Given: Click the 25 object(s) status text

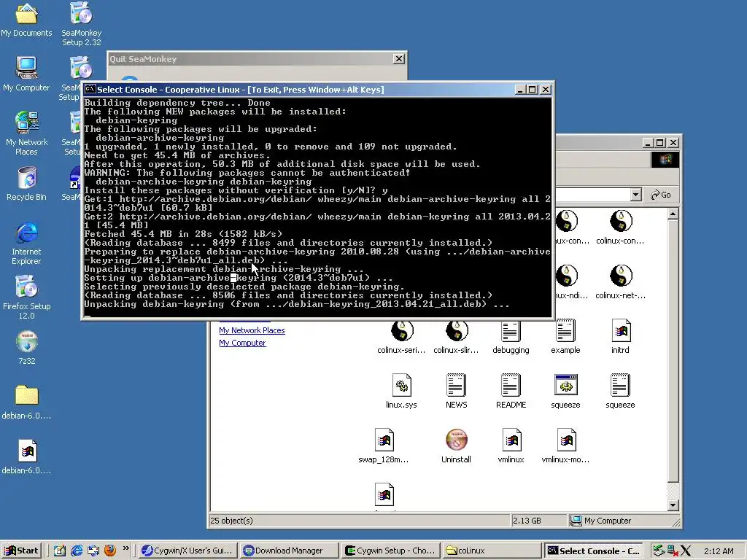Looking at the screenshot, I should pos(231,521).
